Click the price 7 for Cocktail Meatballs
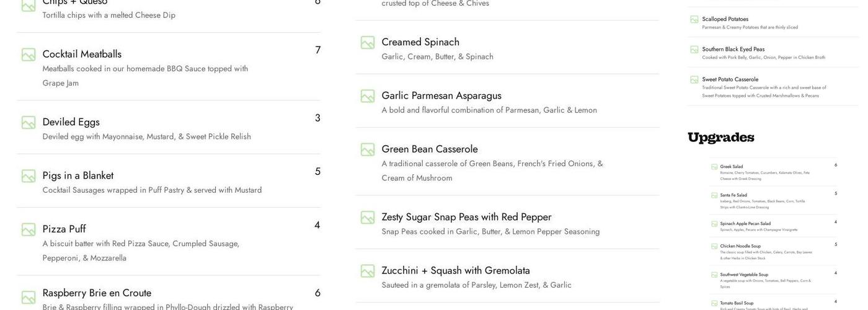Image resolution: width=868 pixels, height=310 pixels. (317, 50)
